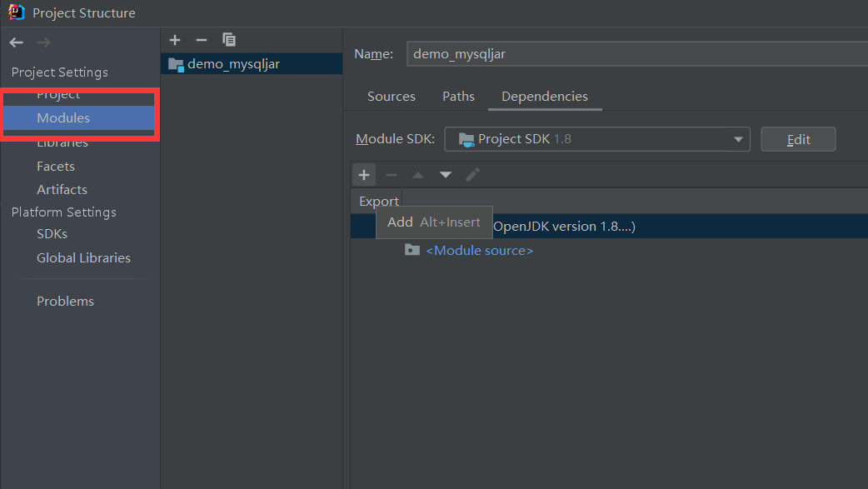This screenshot has width=868, height=489.
Task: Click the Export column header
Action: 379,201
